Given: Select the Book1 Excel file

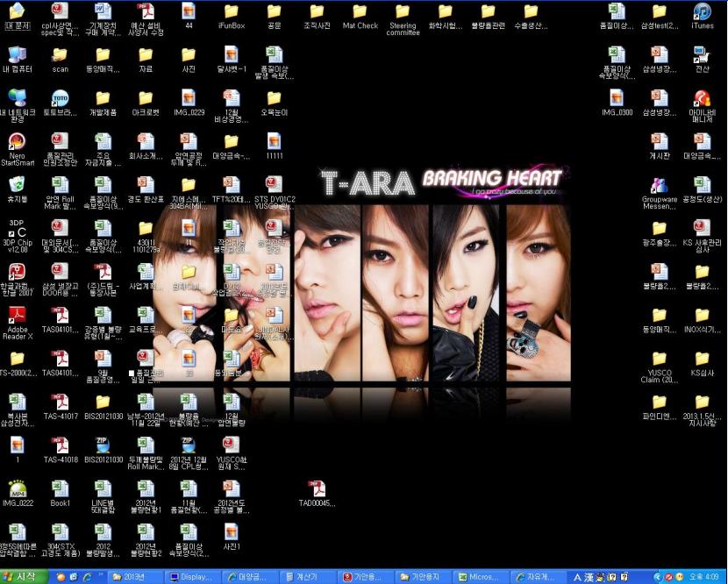Looking at the screenshot, I should pos(60,493).
